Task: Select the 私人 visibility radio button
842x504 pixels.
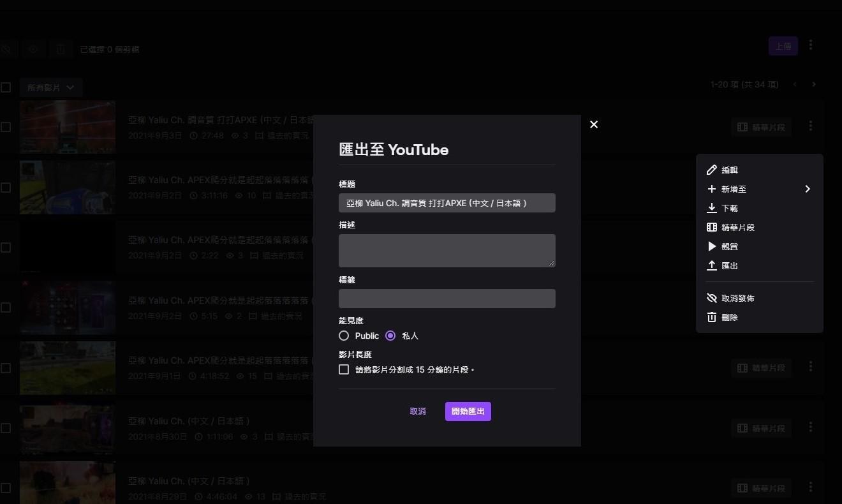Action: click(x=390, y=336)
